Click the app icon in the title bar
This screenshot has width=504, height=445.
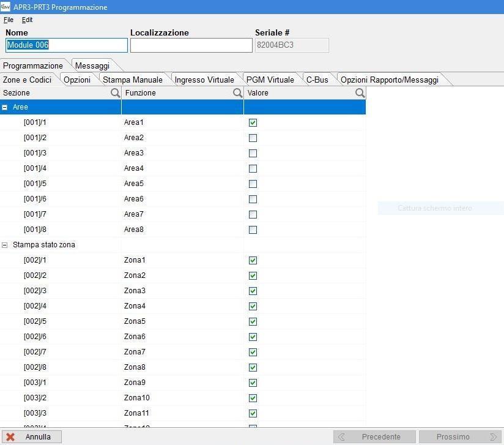pos(6,7)
